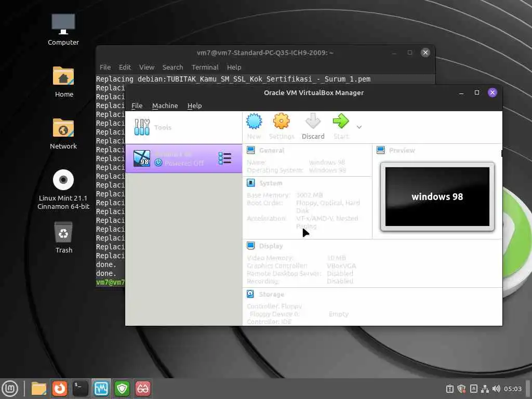
Task: Expand the Start button dropdown arrow
Action: (x=359, y=127)
